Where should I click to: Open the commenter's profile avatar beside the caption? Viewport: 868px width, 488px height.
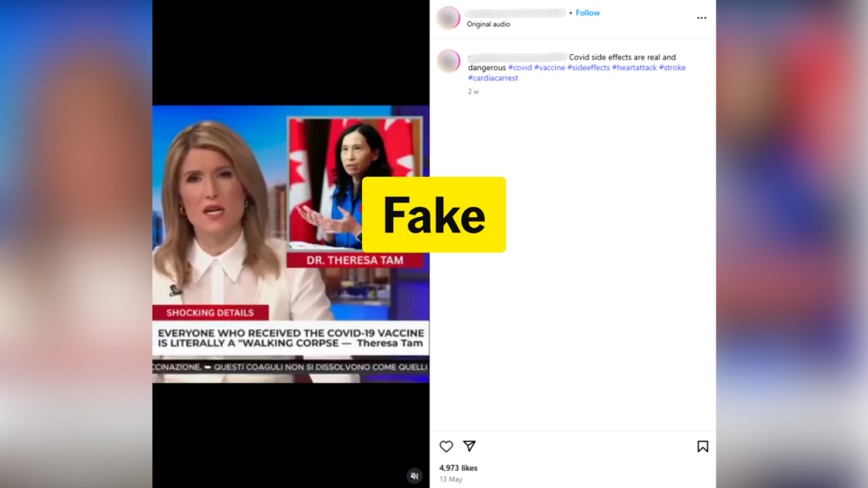(448, 61)
